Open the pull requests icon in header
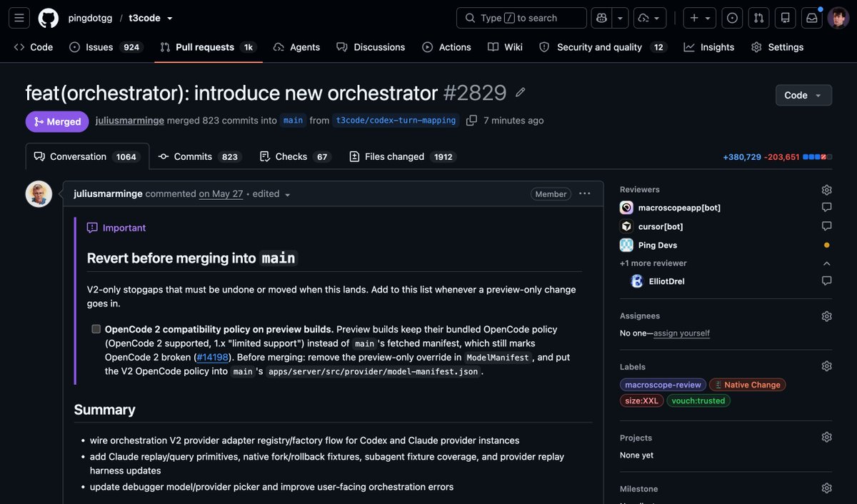 click(x=759, y=18)
